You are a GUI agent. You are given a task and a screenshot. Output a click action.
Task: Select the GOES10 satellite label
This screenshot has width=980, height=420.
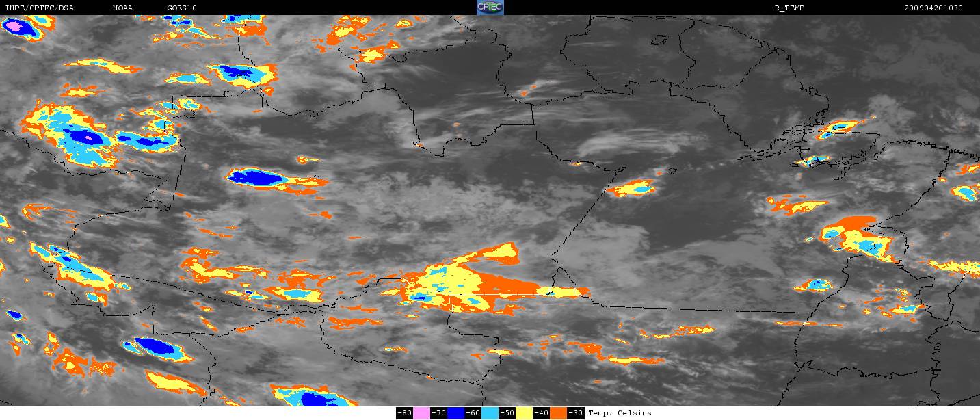[x=181, y=8]
